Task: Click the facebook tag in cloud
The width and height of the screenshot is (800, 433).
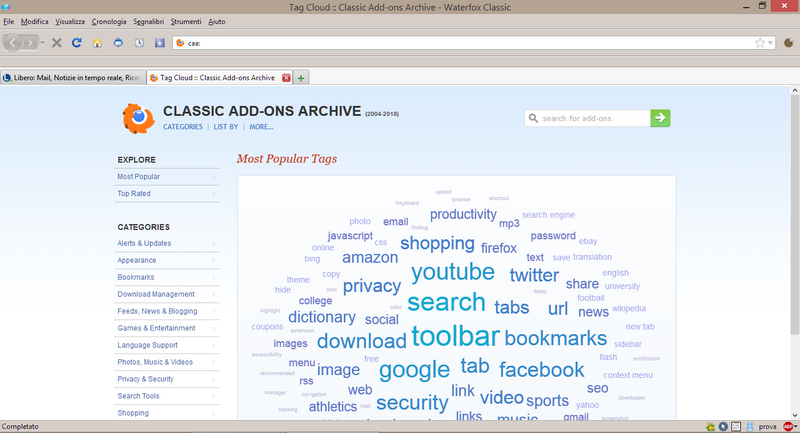Action: pyautogui.click(x=541, y=370)
